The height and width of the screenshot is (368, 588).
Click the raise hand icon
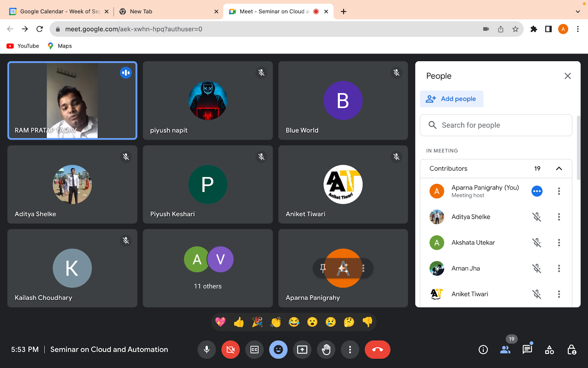pyautogui.click(x=326, y=350)
